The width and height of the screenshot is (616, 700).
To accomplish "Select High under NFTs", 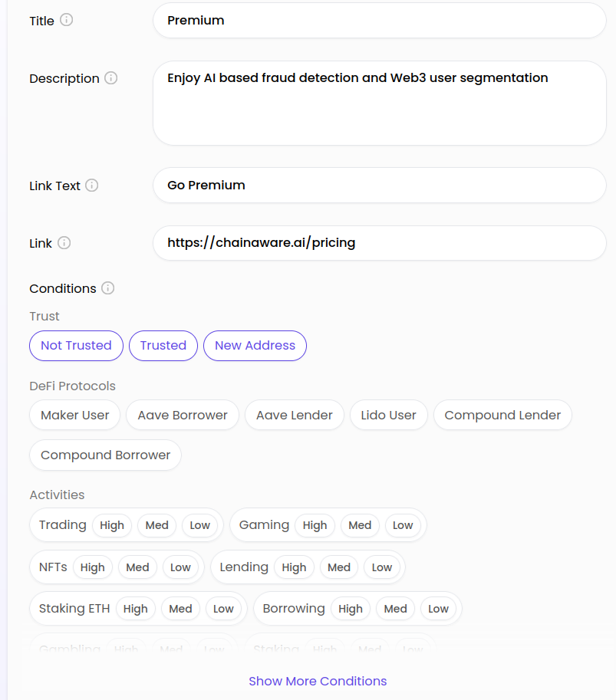I will [x=93, y=567].
